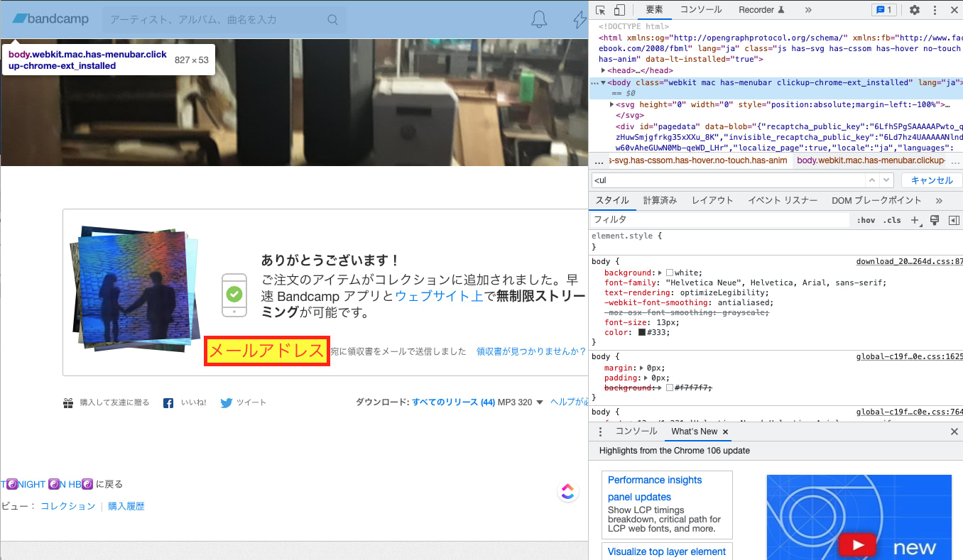Click the Bandcamp logo

point(50,18)
